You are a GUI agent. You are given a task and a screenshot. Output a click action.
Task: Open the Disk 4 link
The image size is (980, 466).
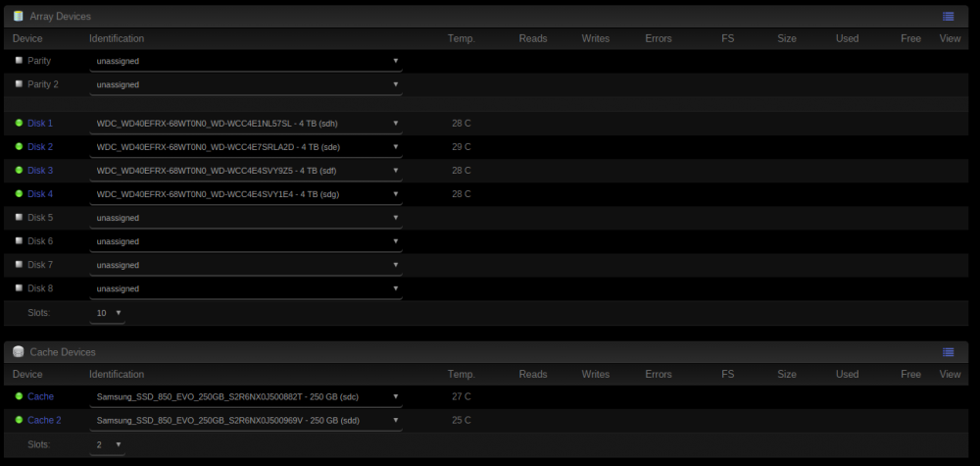click(x=40, y=194)
